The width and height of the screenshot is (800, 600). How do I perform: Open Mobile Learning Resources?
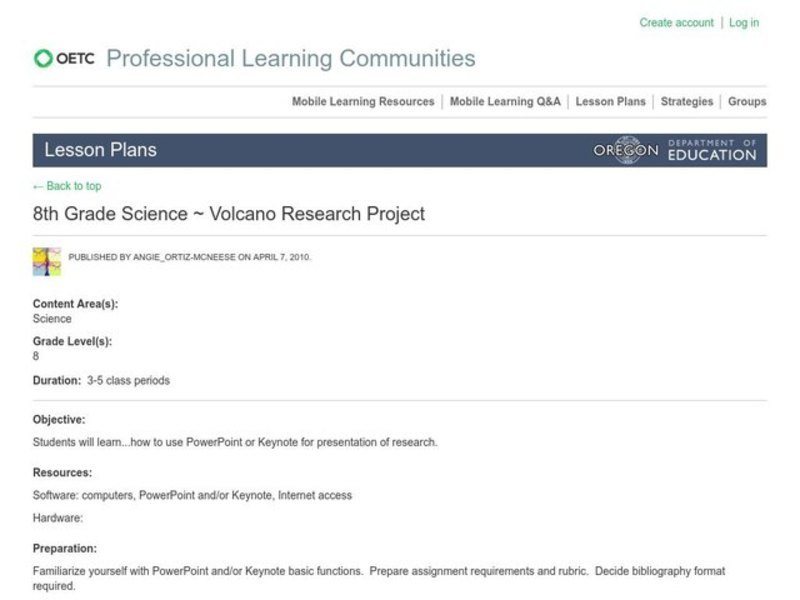coord(361,101)
